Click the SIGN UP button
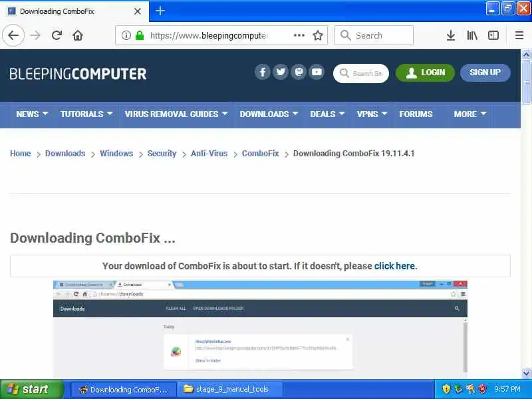The height and width of the screenshot is (399, 532). click(x=485, y=72)
